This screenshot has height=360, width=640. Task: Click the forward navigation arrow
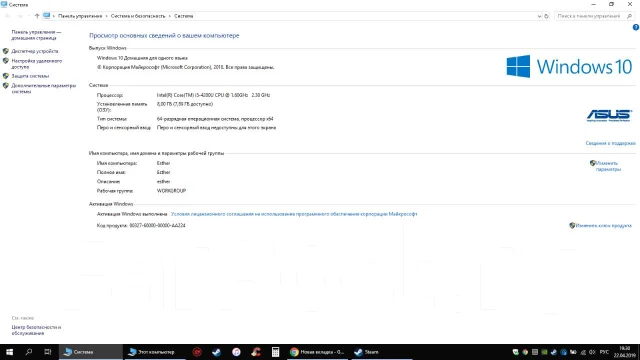(x=20, y=16)
